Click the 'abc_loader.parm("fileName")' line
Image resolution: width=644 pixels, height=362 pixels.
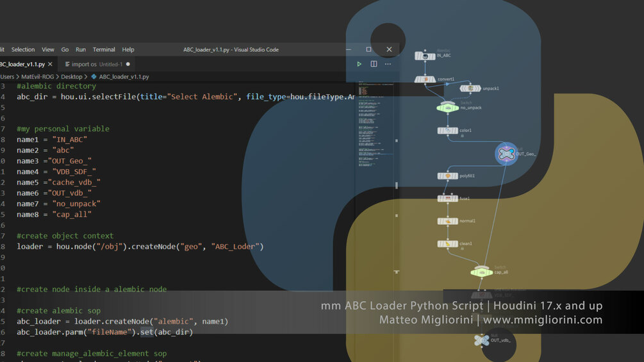coord(104,332)
